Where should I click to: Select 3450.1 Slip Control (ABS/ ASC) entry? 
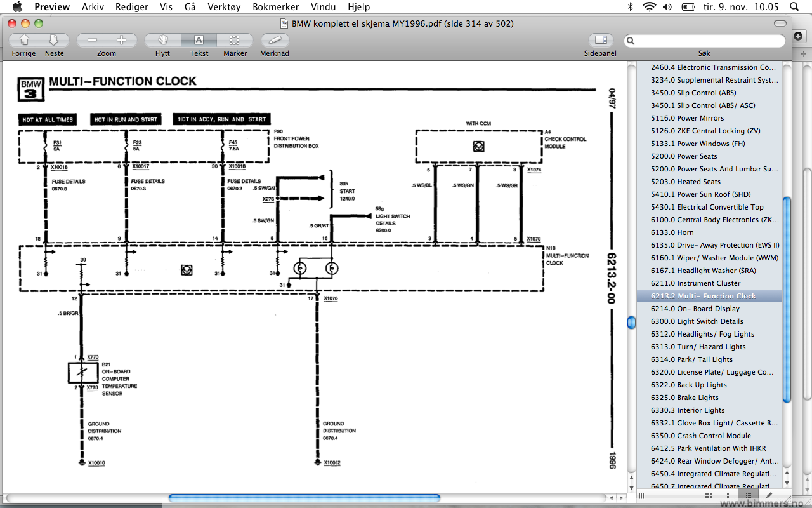click(709, 105)
